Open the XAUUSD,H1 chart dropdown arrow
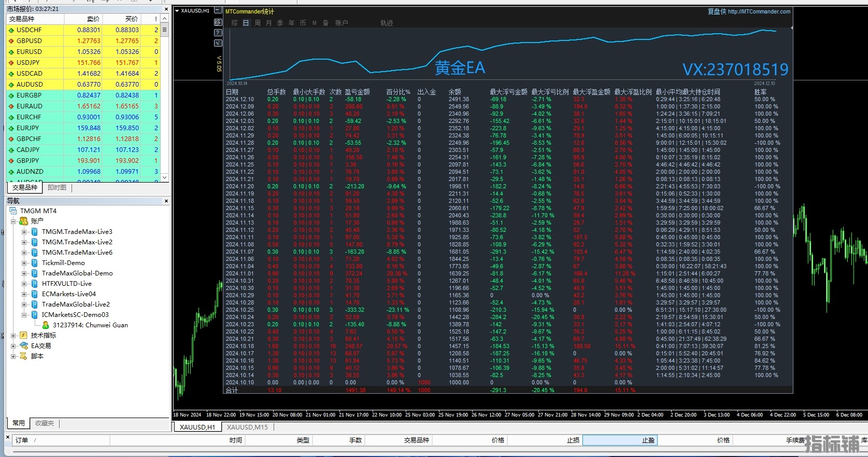868x457 pixels. click(x=177, y=10)
